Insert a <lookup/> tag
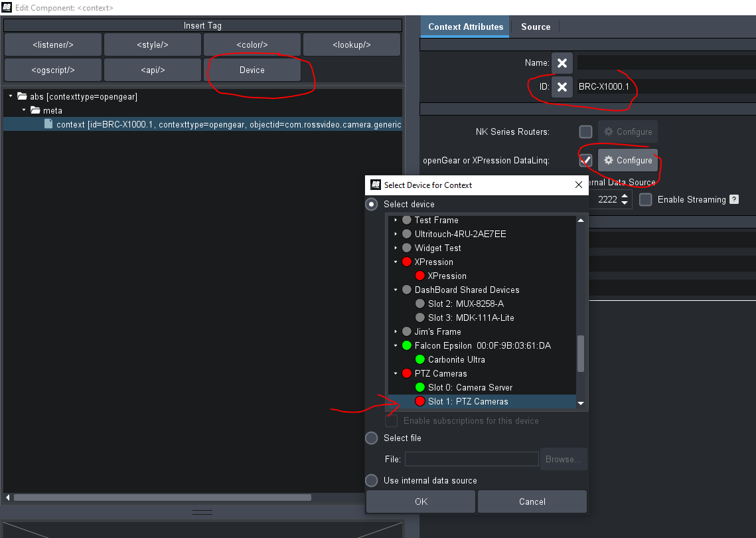The image size is (756, 538). [x=352, y=45]
